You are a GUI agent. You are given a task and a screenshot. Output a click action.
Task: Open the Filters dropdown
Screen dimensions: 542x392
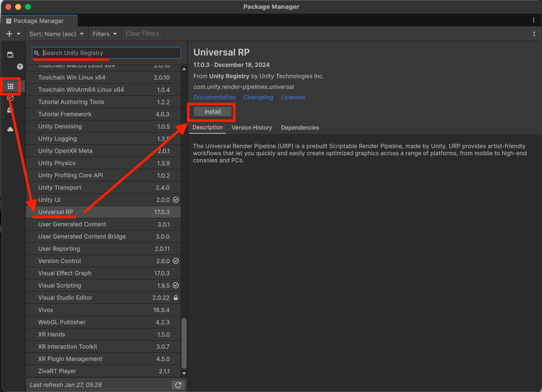(x=105, y=34)
